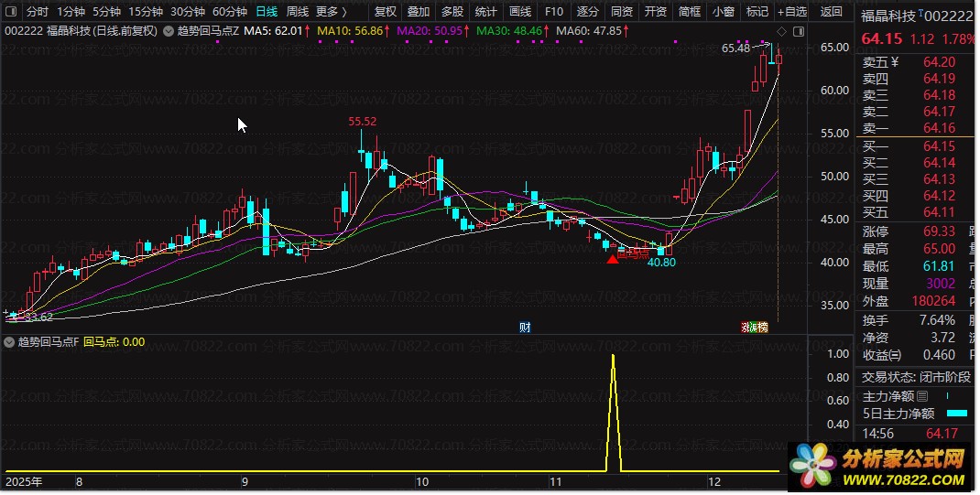Open F10 company info
The height and width of the screenshot is (495, 980).
(x=553, y=11)
